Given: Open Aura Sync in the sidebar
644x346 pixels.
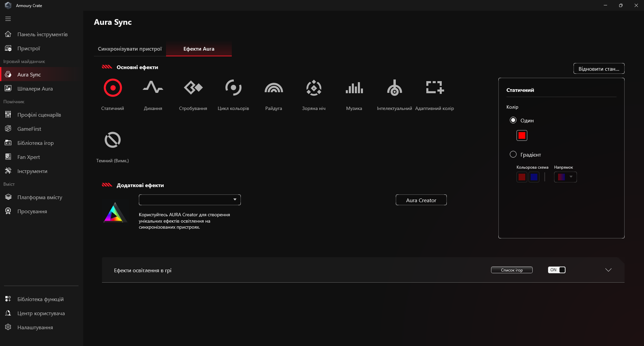Looking at the screenshot, I should (42, 74).
